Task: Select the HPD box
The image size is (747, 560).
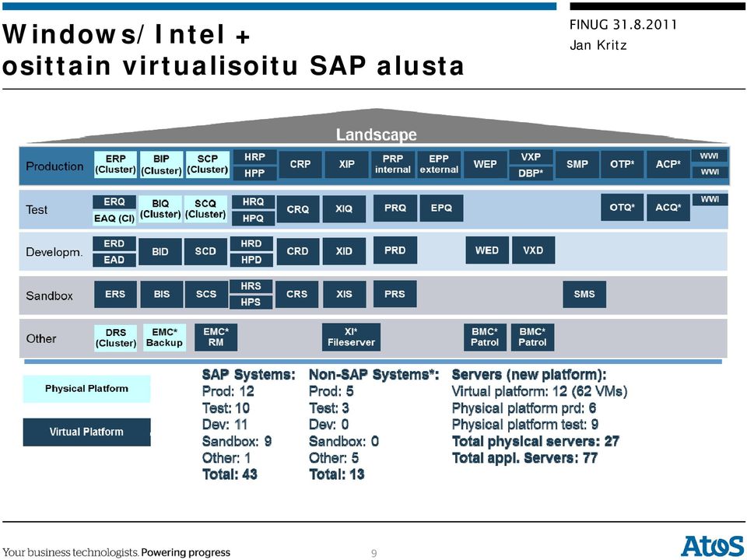Action: (251, 260)
